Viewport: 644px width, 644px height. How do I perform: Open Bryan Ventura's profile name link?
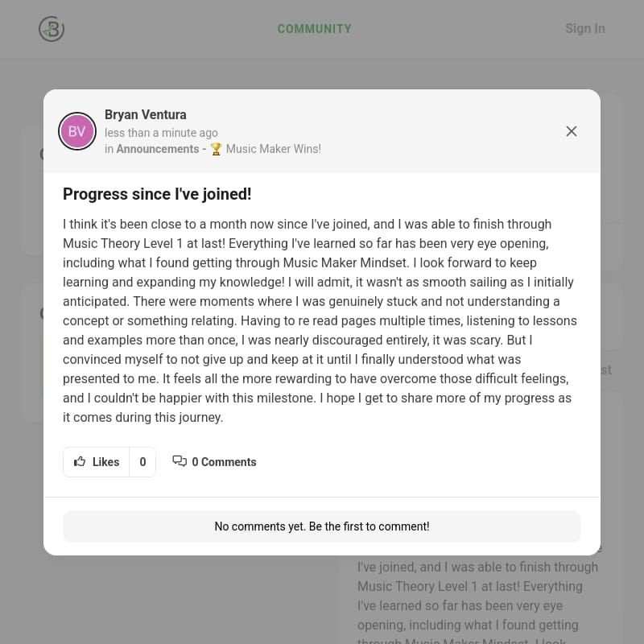point(146,115)
